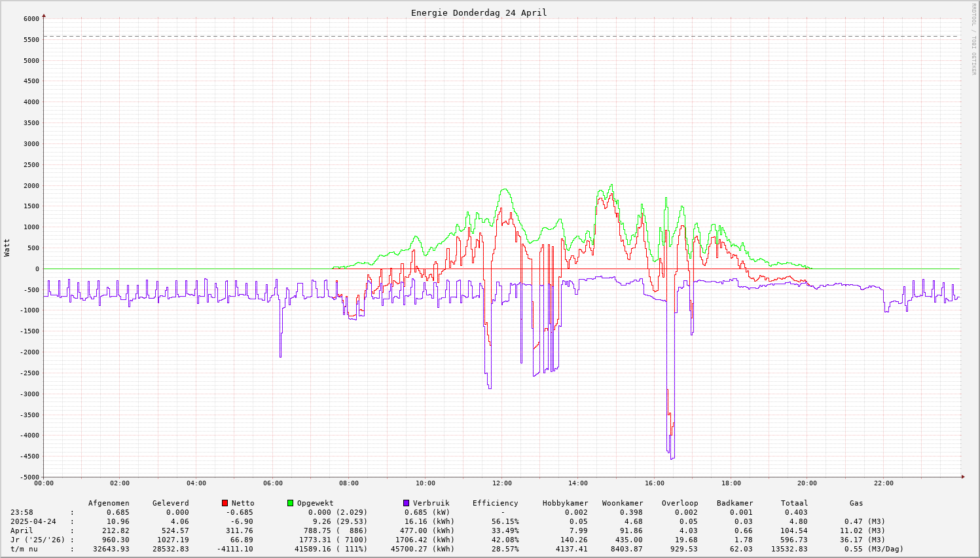Click the purple Verbruik legend swatch
The image size is (980, 558).
coord(406,503)
